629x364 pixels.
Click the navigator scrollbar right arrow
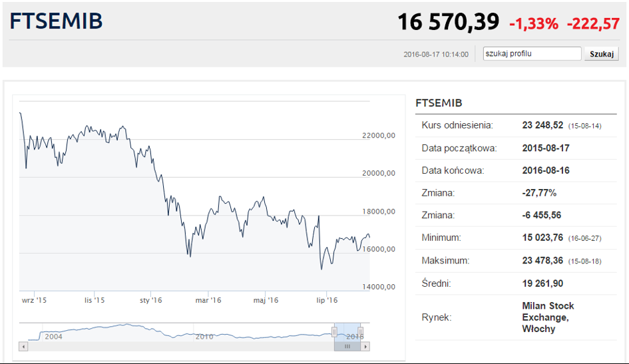click(365, 346)
